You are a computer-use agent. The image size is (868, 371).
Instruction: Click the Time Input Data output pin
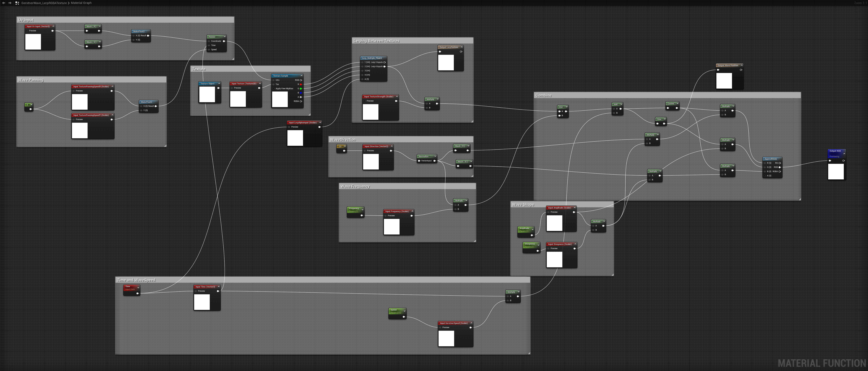[137, 293]
